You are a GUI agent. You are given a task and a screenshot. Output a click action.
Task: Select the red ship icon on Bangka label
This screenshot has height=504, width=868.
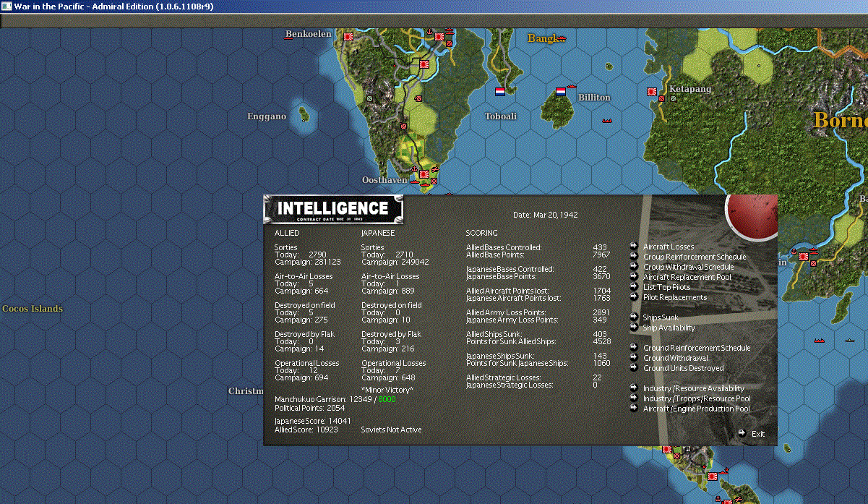pyautogui.click(x=561, y=38)
